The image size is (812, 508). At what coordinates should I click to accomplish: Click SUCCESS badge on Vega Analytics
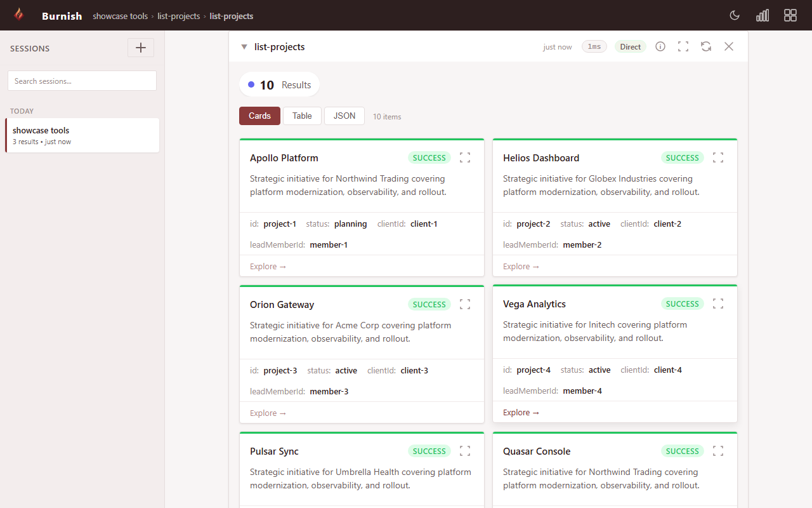click(683, 304)
